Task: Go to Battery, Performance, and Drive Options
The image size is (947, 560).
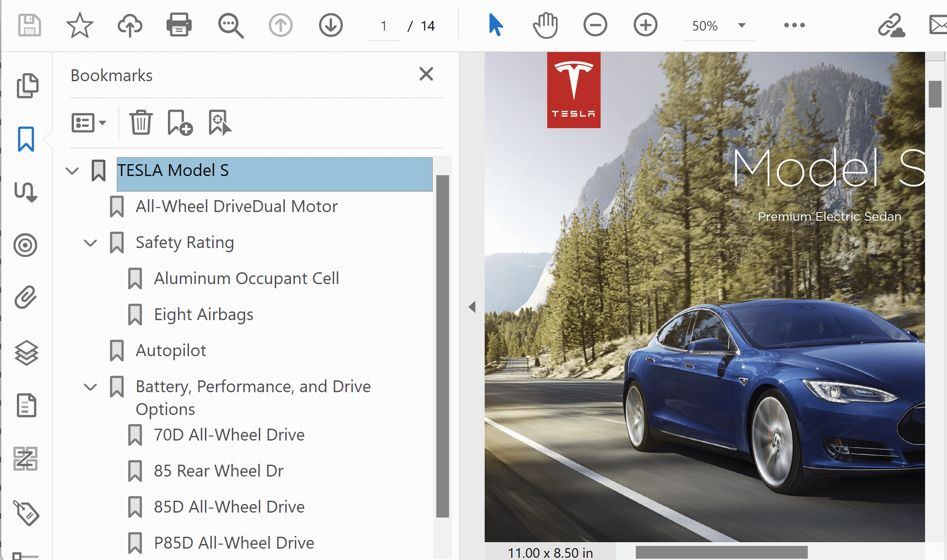Action: 253,398
